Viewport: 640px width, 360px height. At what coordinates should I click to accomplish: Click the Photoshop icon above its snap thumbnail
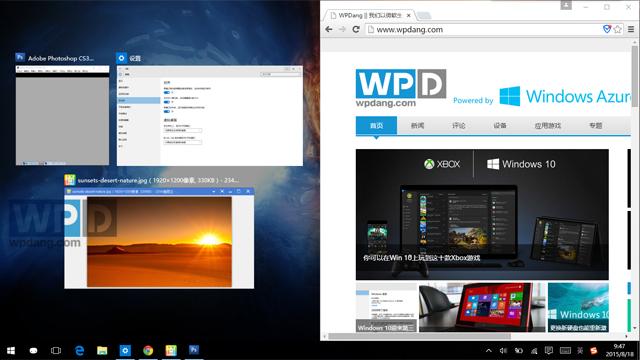pyautogui.click(x=20, y=58)
